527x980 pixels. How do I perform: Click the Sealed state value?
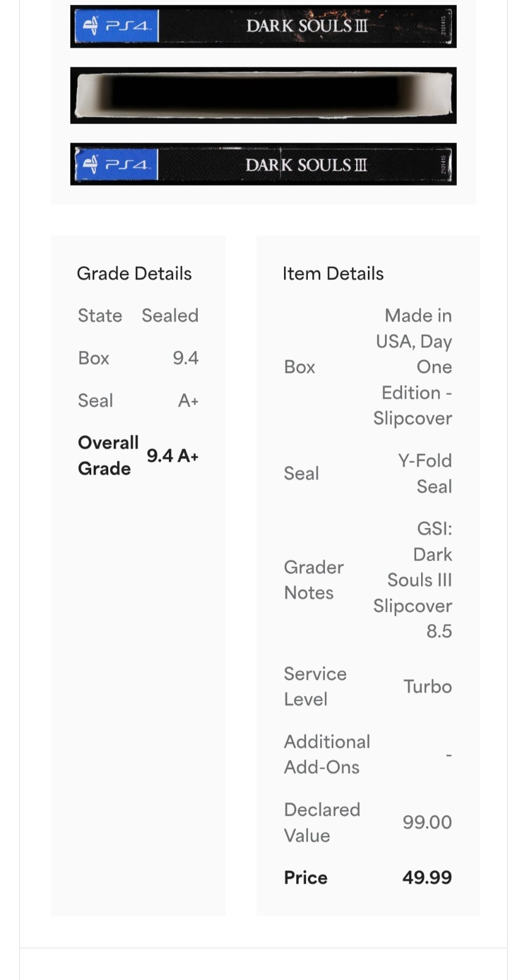(x=170, y=315)
